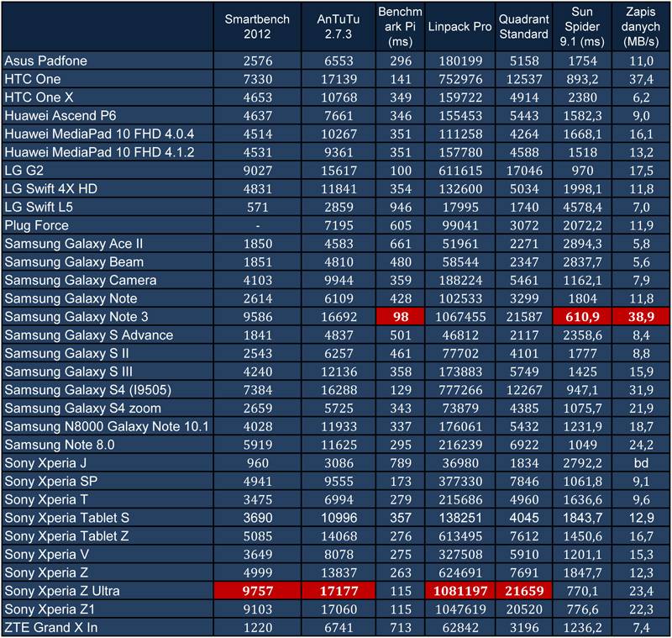
Task: Click highlighted Linpack value 1081197
Action: tap(459, 591)
